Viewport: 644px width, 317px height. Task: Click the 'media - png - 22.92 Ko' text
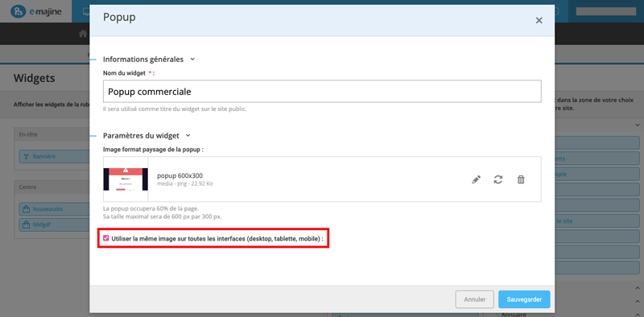coord(185,184)
